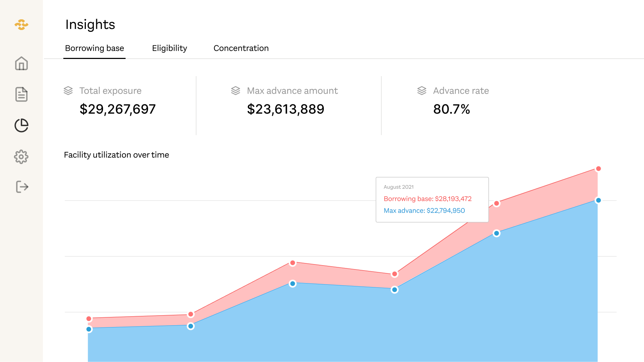Open Settings gear icon
Image resolution: width=644 pixels, height=362 pixels.
21,157
